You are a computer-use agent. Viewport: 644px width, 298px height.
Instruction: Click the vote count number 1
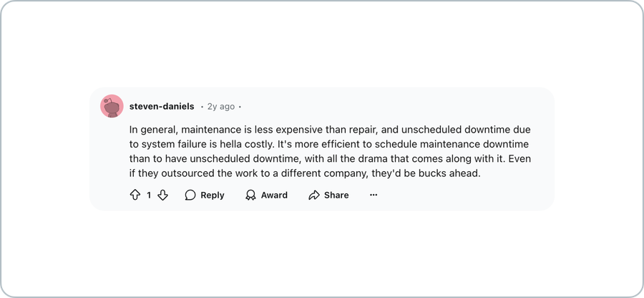[149, 196]
